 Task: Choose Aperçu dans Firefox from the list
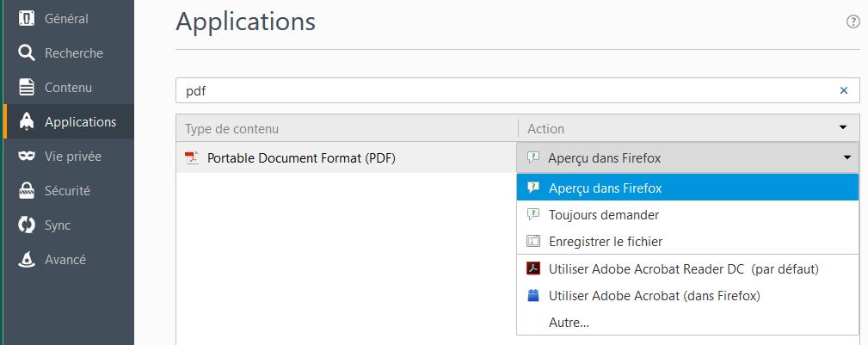tap(605, 188)
